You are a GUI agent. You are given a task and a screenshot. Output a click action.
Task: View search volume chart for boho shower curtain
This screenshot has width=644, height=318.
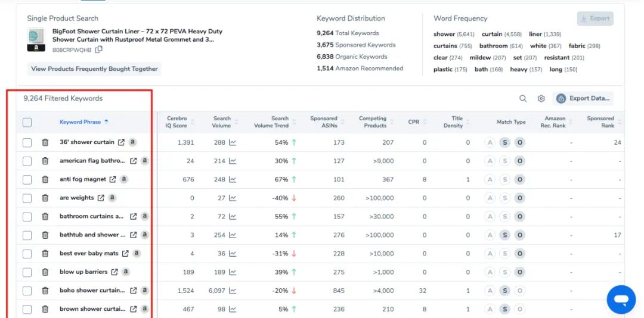(233, 291)
